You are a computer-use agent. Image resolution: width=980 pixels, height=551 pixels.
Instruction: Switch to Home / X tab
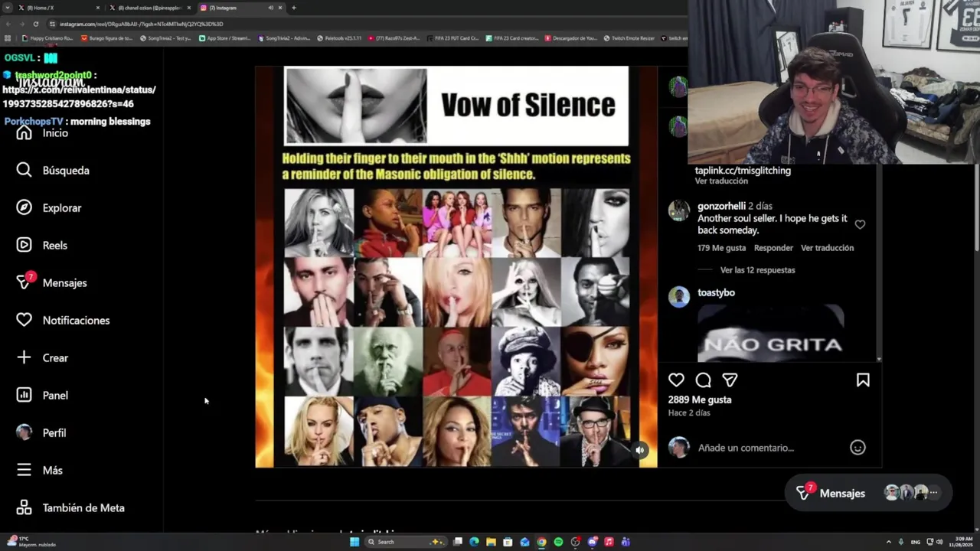(57, 8)
